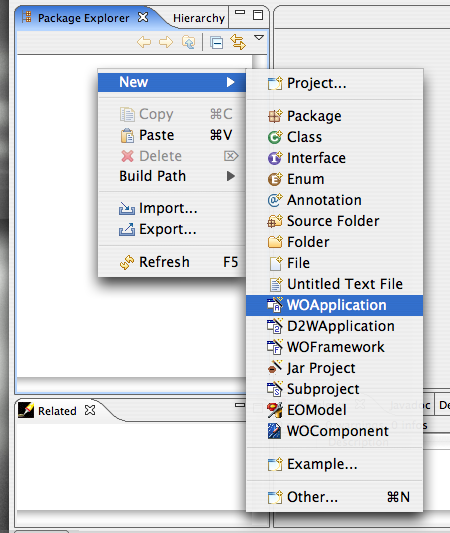
Task: Select D2WApplication in the New submenu
Action: pos(334,326)
